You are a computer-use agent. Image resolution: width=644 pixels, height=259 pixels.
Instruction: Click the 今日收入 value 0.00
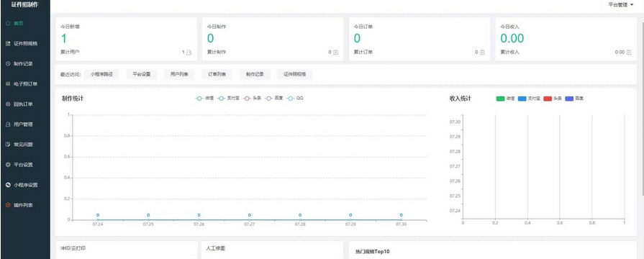(x=512, y=39)
